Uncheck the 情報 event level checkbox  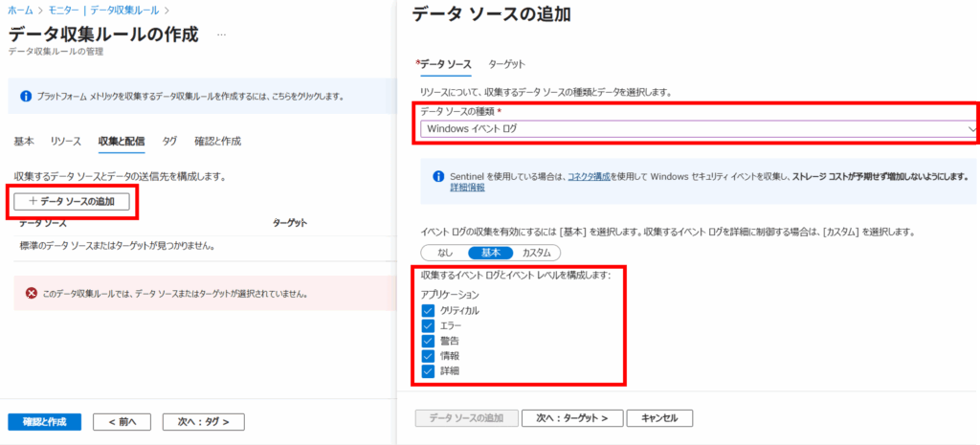coord(428,355)
